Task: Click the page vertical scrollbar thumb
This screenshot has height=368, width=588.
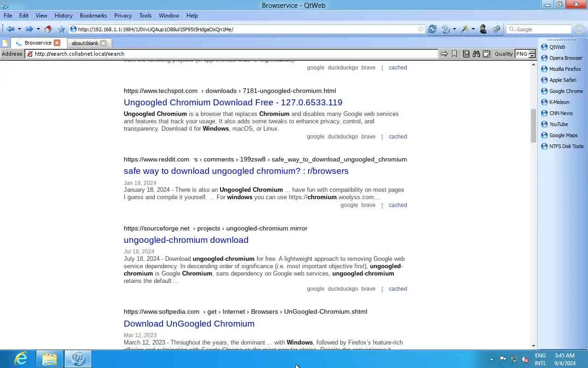Action: tap(533, 126)
